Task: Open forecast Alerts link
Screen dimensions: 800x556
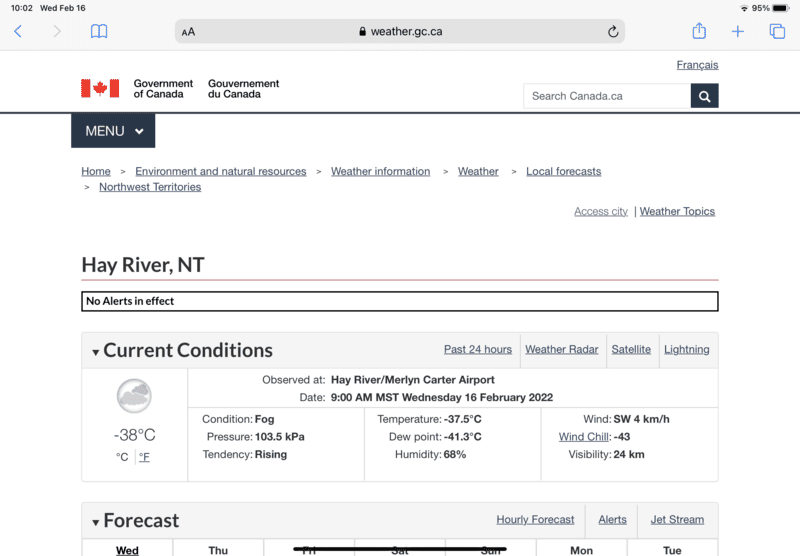Action: coord(612,520)
